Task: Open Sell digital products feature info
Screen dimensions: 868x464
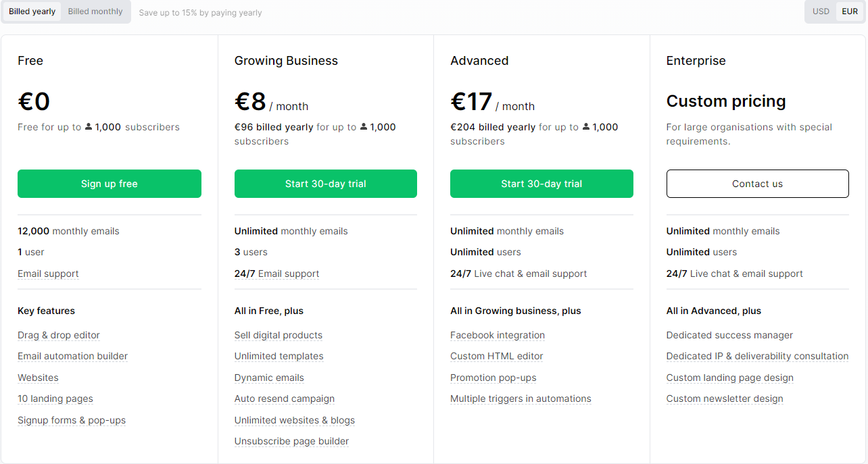Action: pos(279,335)
